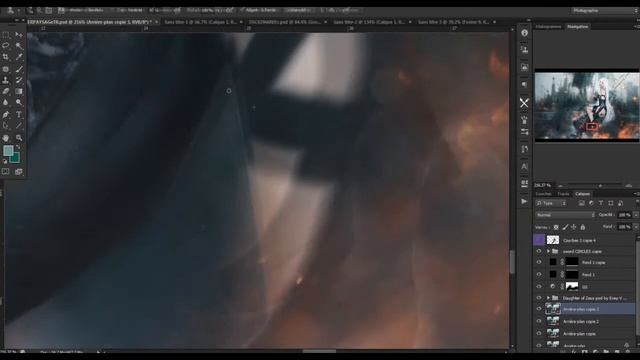
Task: Select the Brush tool
Action: (x=19, y=69)
